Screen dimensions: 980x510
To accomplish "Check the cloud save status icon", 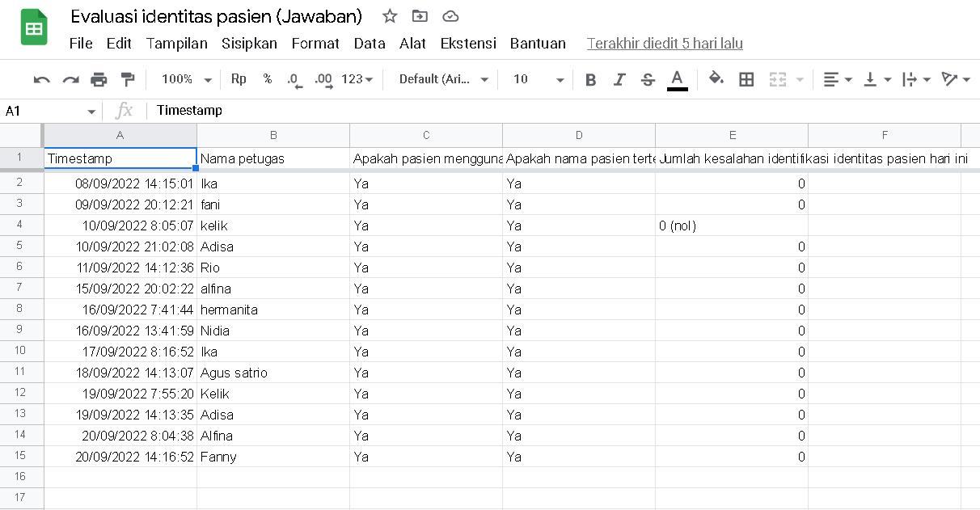I will coord(450,16).
